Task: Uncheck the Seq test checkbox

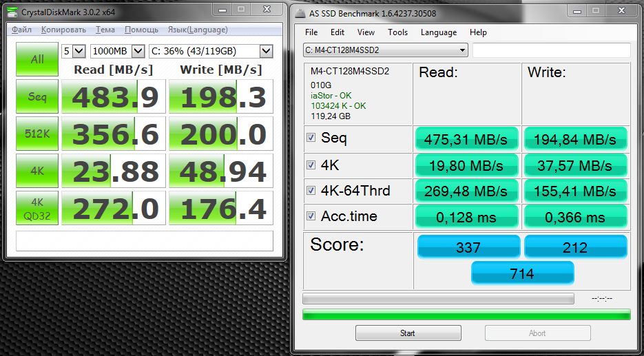Action: pos(311,137)
